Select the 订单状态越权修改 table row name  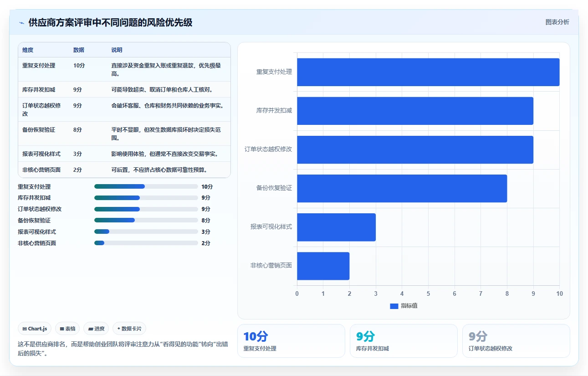click(41, 109)
